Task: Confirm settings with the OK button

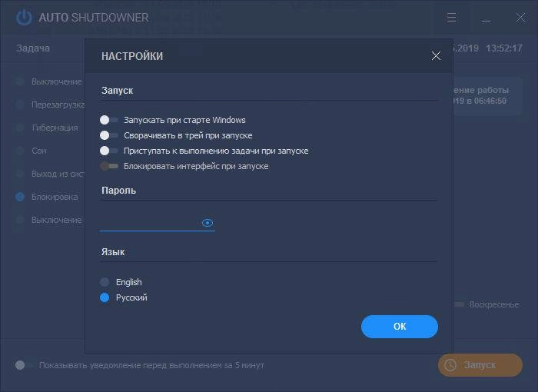Action: tap(400, 327)
